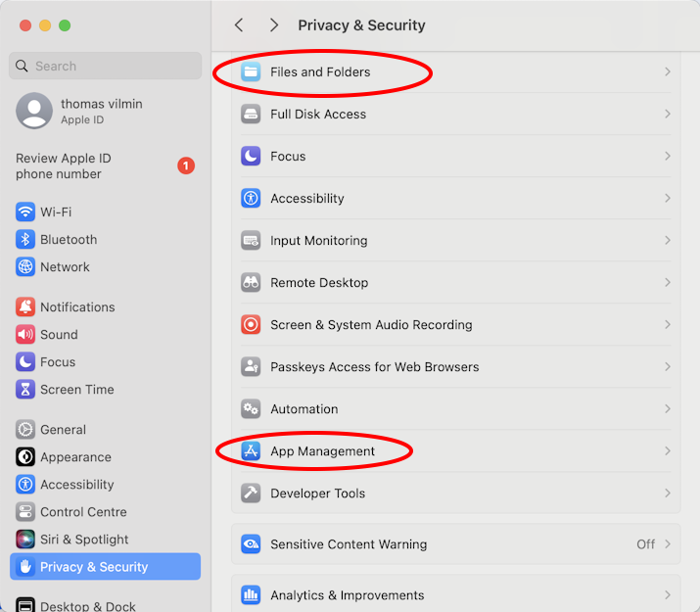The image size is (700, 612).
Task: Select Siri & Spotlight in the sidebar
Action: 84,540
